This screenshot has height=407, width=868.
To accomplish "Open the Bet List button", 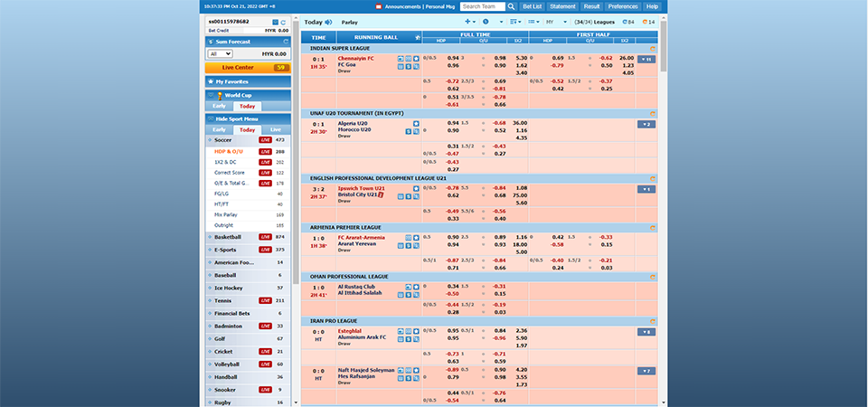I will click(x=533, y=6).
